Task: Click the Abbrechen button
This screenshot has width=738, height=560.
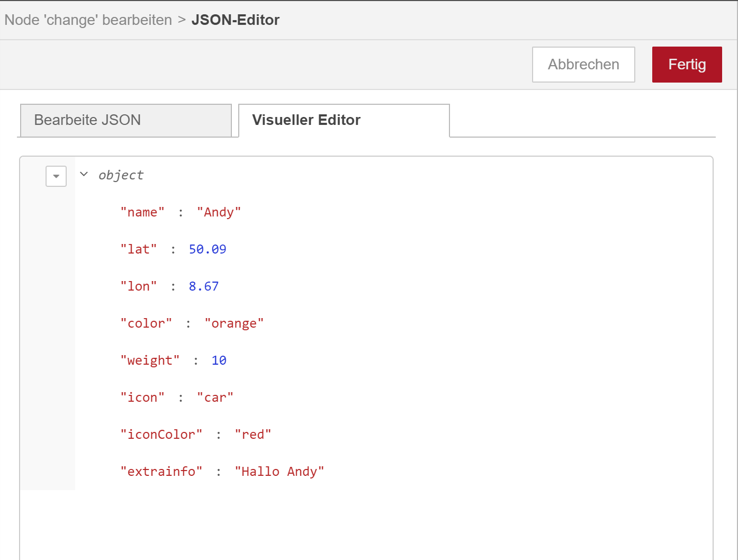Action: click(x=583, y=65)
